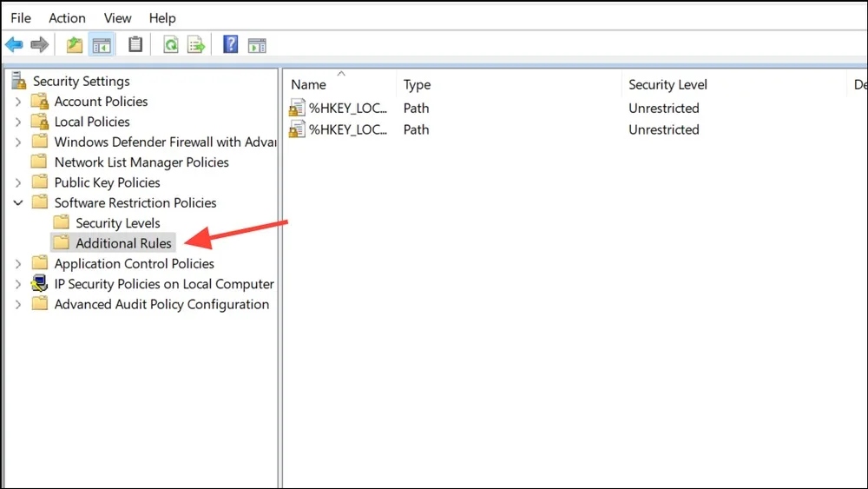Screen dimensions: 868x489
Task: Click the Account Policies folder icon
Action: point(39,102)
